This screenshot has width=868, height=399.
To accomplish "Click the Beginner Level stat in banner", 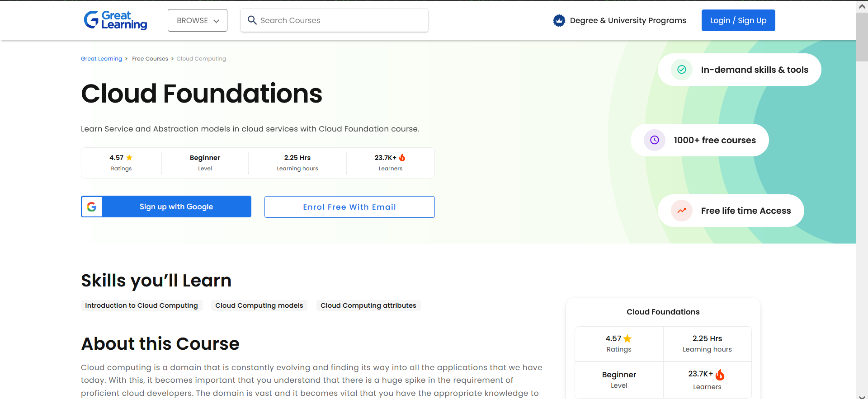I will (205, 163).
